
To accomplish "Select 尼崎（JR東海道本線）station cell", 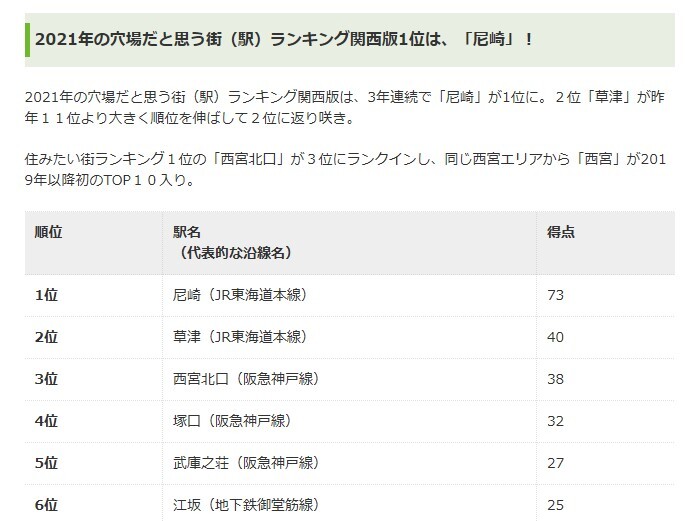I will pyautogui.click(x=349, y=296).
